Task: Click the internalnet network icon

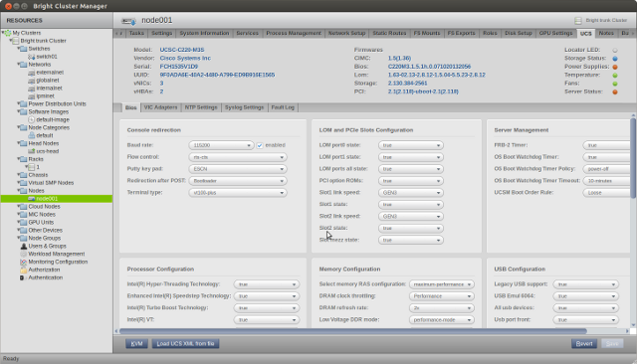Action: tap(31, 89)
